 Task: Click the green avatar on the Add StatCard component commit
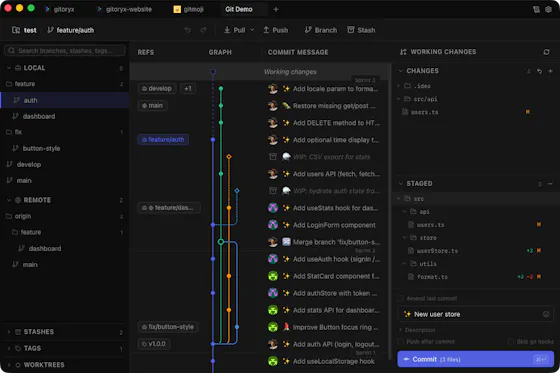tap(273, 276)
